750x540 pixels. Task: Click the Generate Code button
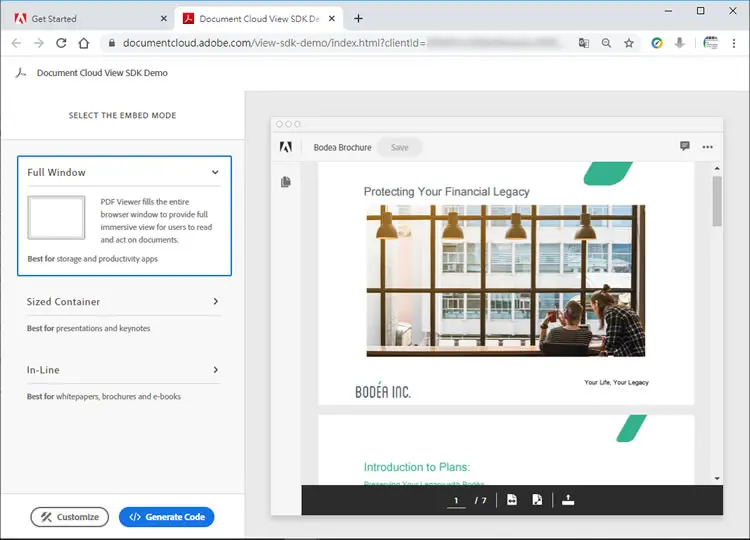[x=166, y=517]
